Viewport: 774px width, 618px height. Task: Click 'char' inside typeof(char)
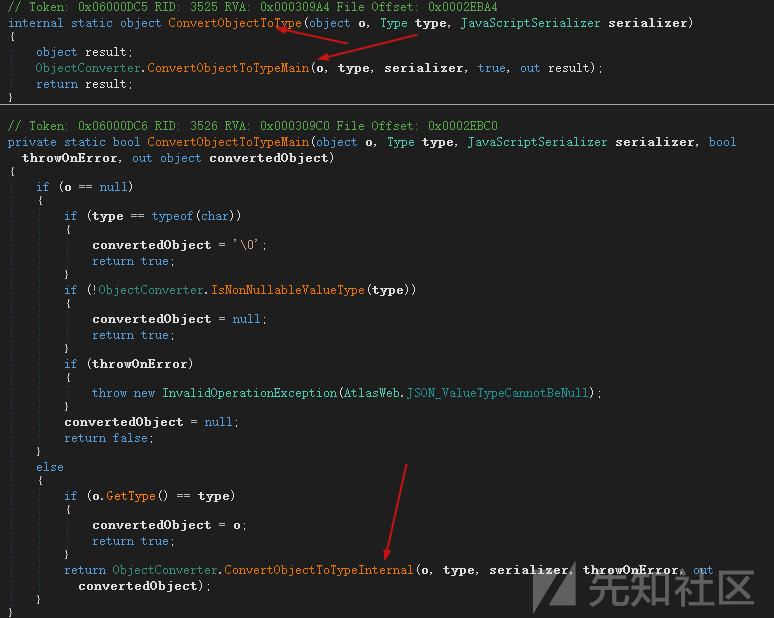coord(215,216)
